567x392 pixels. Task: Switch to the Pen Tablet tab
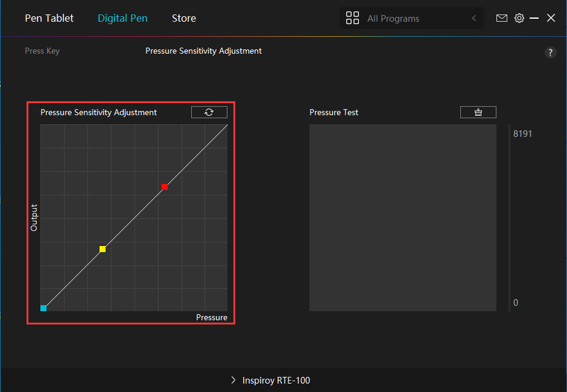point(49,18)
